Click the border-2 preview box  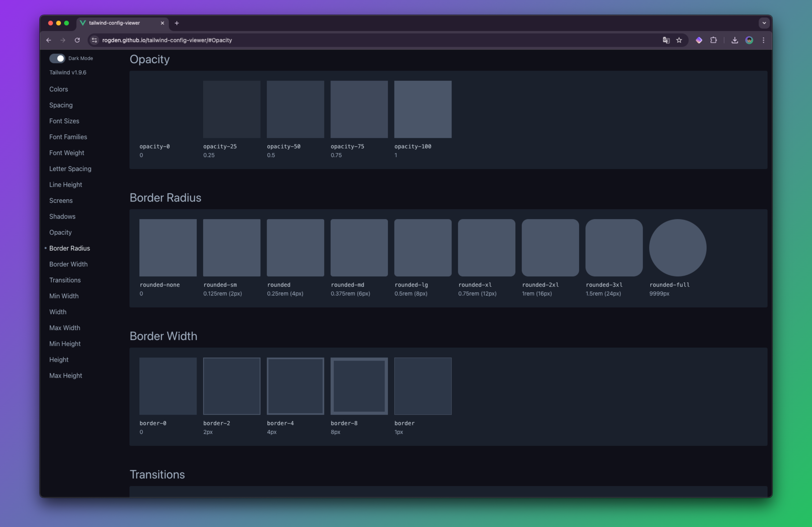[232, 386]
